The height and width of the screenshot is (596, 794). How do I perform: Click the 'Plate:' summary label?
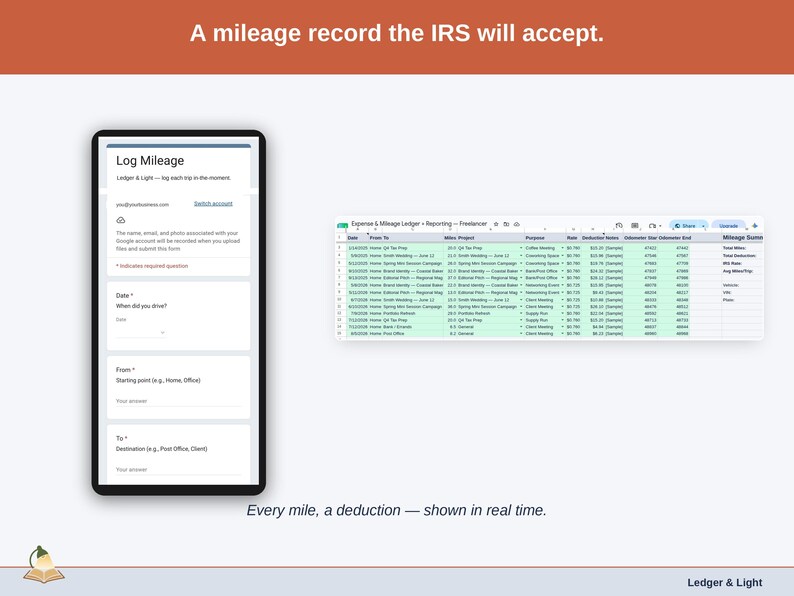[x=729, y=300]
